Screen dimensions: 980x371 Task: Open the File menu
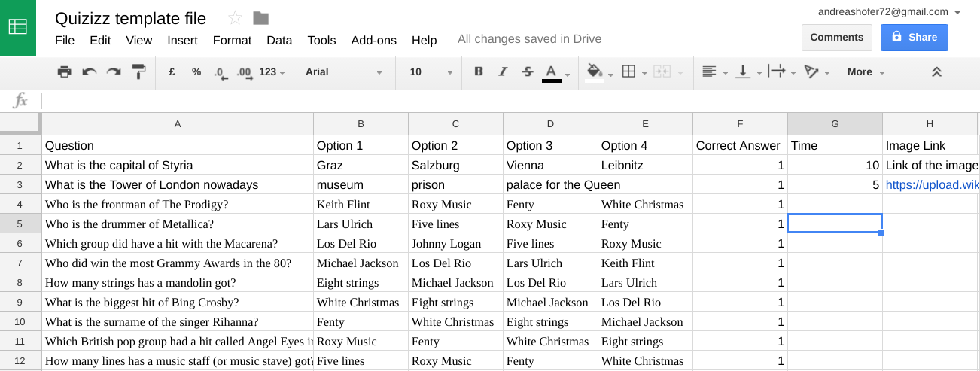65,40
